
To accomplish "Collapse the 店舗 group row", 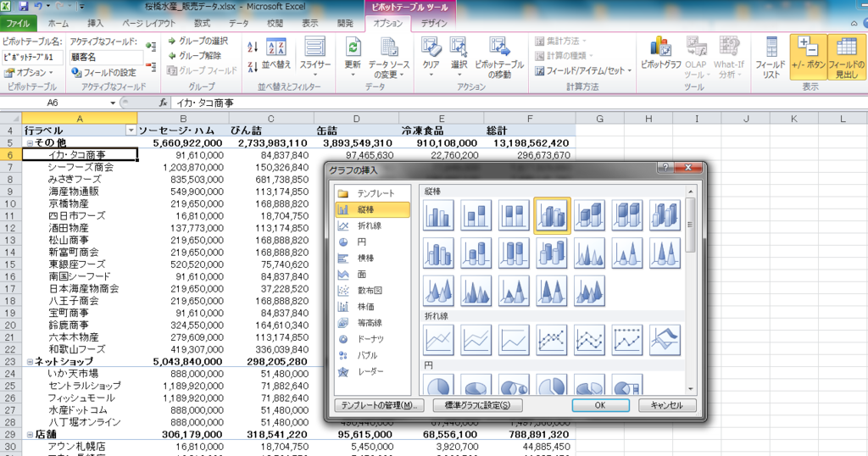I will pos(30,435).
